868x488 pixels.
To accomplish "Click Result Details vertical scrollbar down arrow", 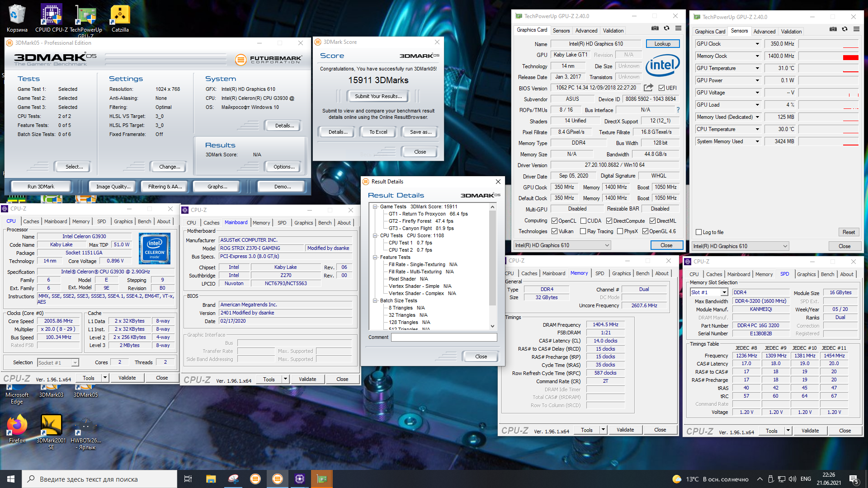I will pos(492,326).
